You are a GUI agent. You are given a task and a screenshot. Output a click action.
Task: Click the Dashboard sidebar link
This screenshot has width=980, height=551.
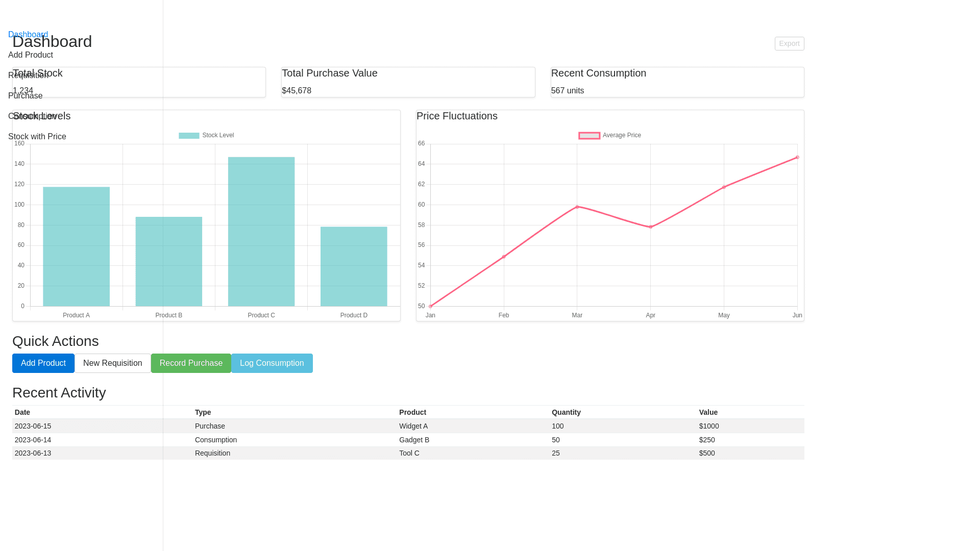28,35
